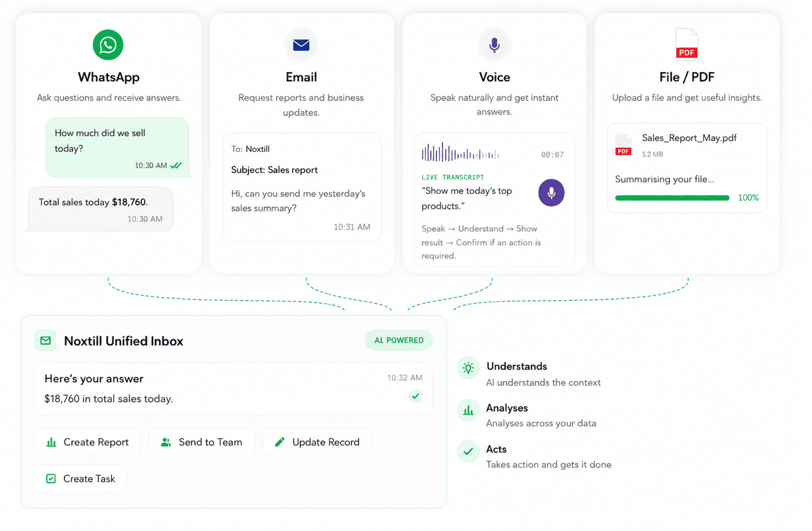Viewport: 812px width, 531px height.
Task: Click the 1.2 MB file size text
Action: tap(652, 154)
